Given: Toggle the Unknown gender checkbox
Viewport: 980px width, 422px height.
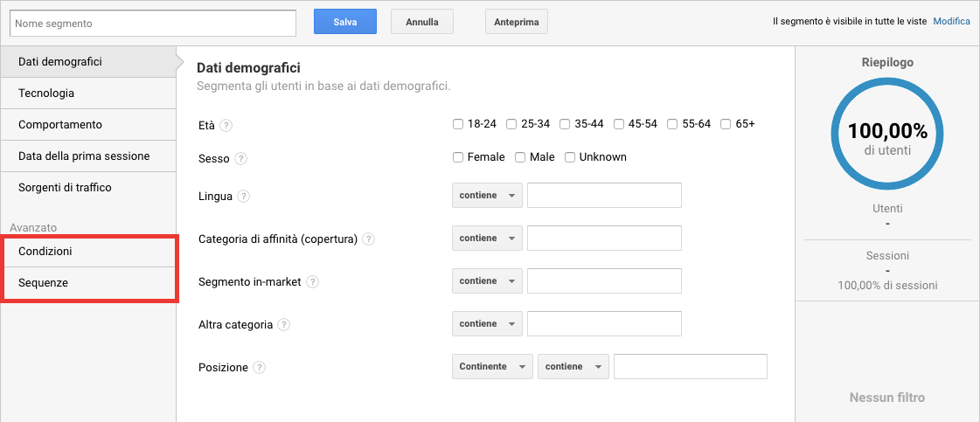Looking at the screenshot, I should (570, 157).
